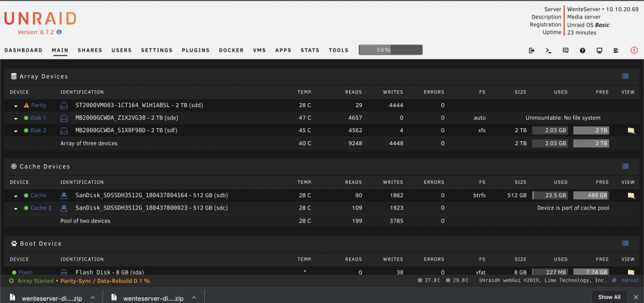Toggle the Array Devices list view icon
The width and height of the screenshot is (644, 303).
pos(625,76)
